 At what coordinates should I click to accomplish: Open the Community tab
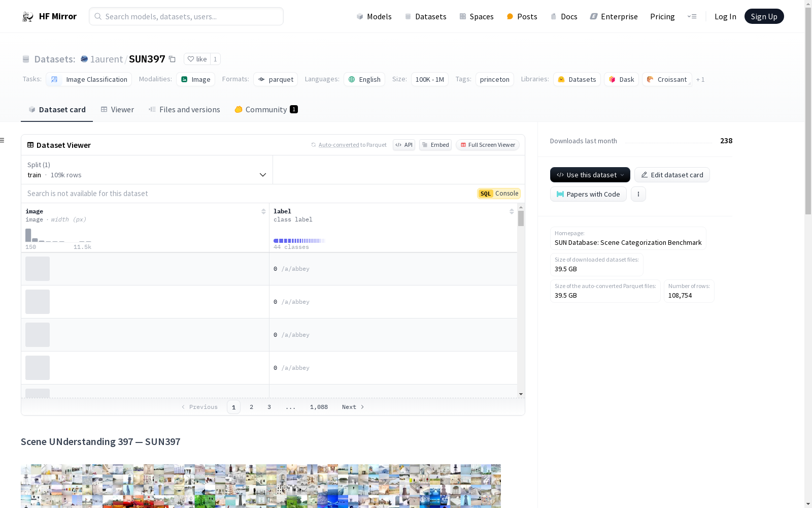(266, 109)
